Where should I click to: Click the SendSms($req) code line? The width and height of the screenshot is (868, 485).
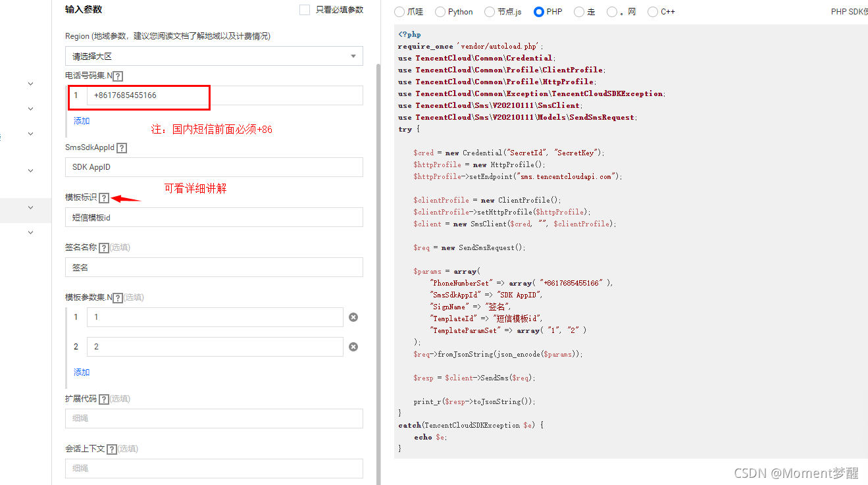pos(474,378)
